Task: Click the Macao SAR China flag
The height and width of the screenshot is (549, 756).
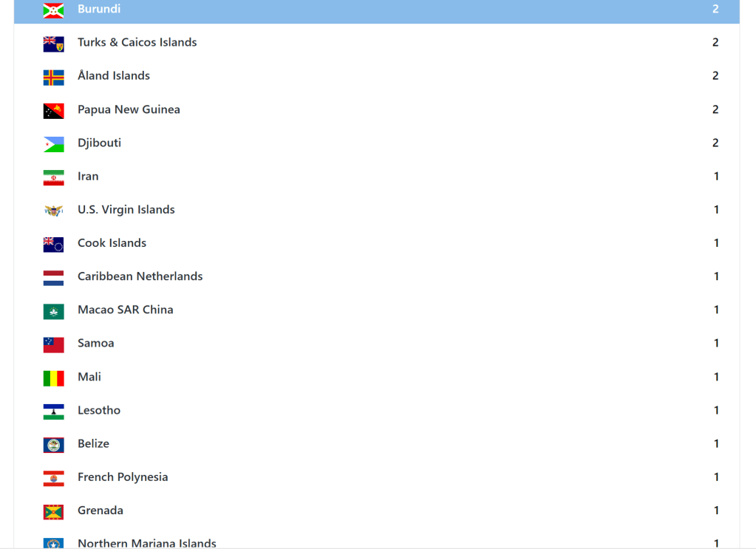Action: pos(53,311)
